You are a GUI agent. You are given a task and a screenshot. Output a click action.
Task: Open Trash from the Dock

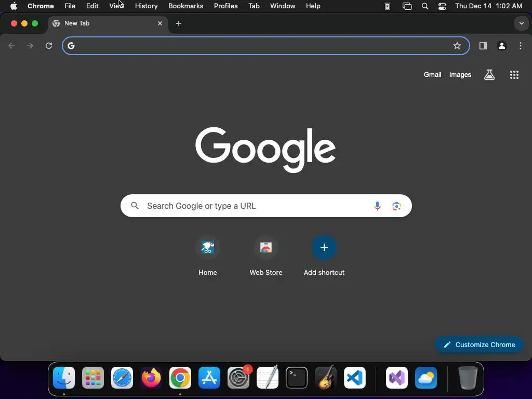point(468,378)
